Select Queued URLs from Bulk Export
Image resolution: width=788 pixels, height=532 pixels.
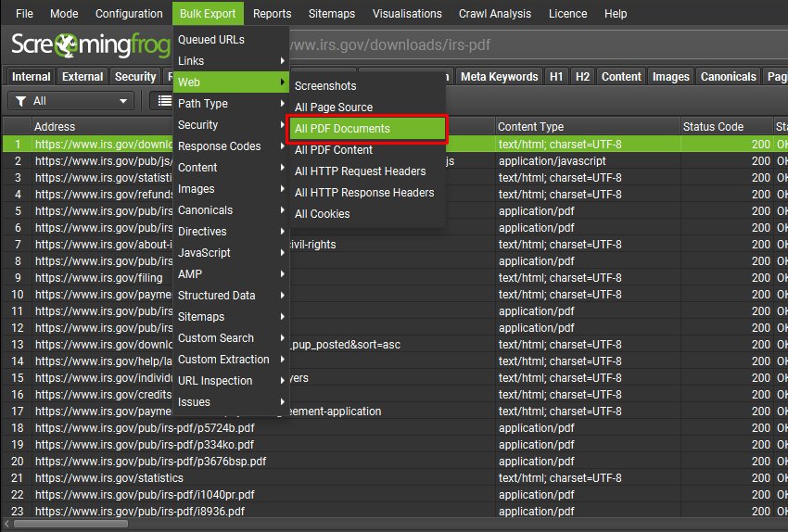pyautogui.click(x=231, y=40)
